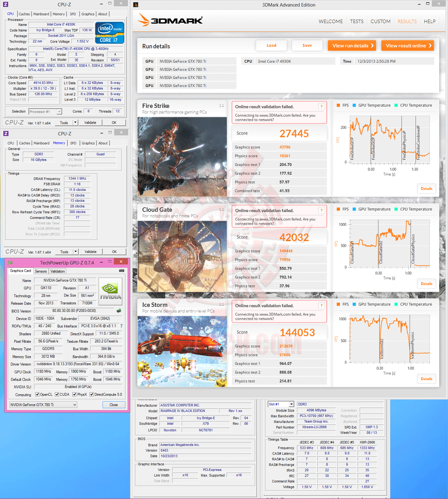Open the Mainboard tab in the top CPU-Z window
Screen dimensions: 448x499
point(41,14)
